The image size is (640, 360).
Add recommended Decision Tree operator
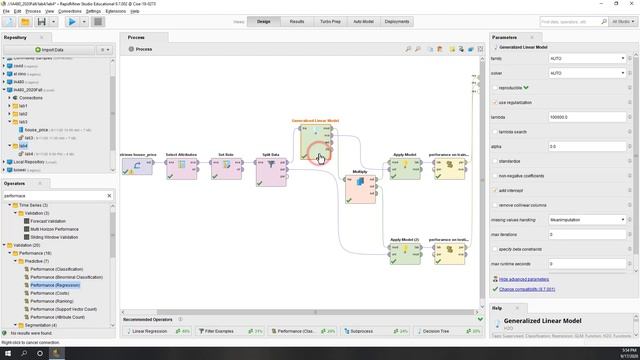(448, 331)
